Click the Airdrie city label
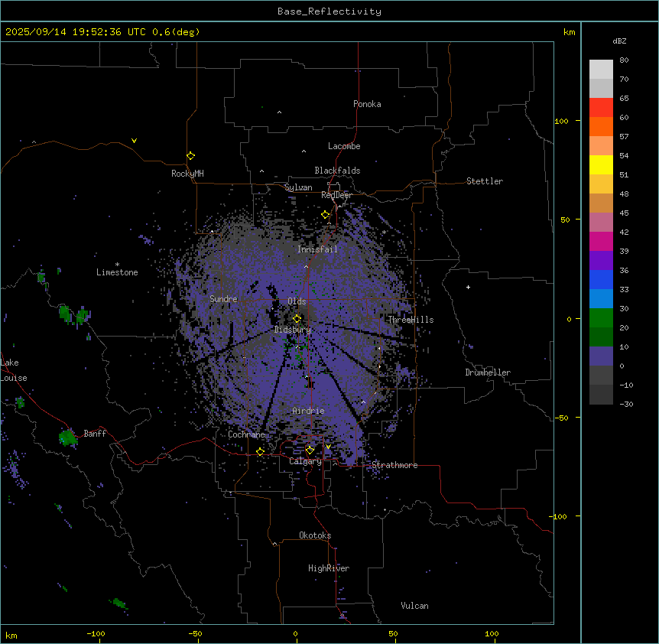Viewport: 659px width, 644px height. (308, 411)
